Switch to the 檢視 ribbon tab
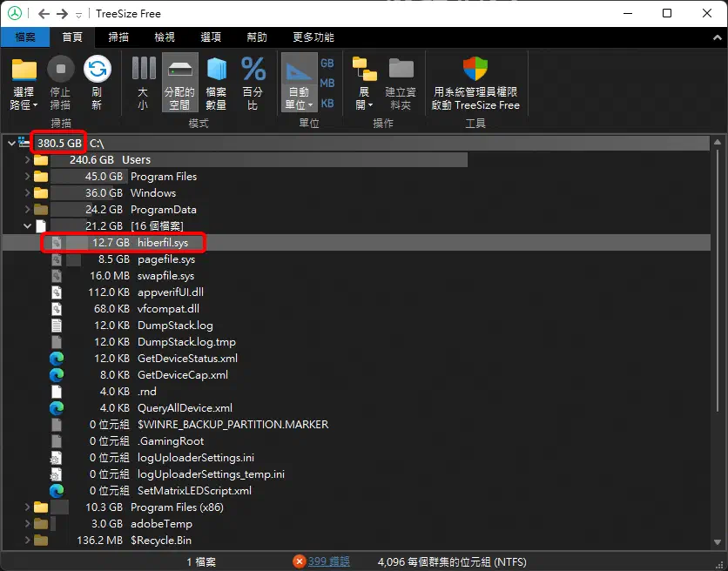This screenshot has width=728, height=571. [164, 37]
